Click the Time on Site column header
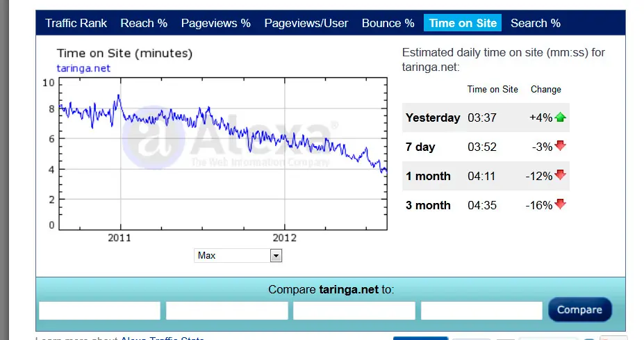 (x=493, y=89)
